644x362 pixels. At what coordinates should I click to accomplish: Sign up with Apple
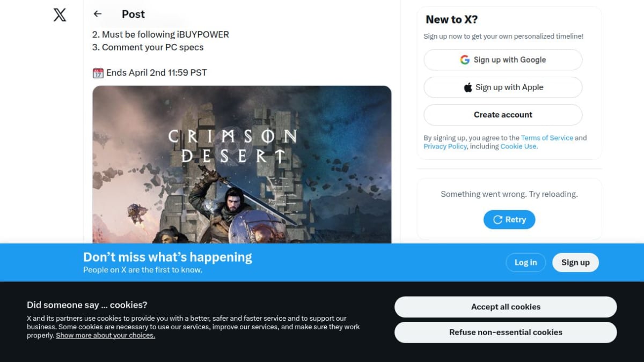[503, 87]
